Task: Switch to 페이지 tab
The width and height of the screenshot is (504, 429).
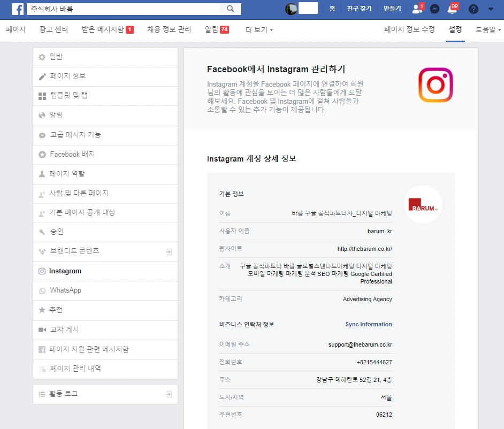Action: 16,29
